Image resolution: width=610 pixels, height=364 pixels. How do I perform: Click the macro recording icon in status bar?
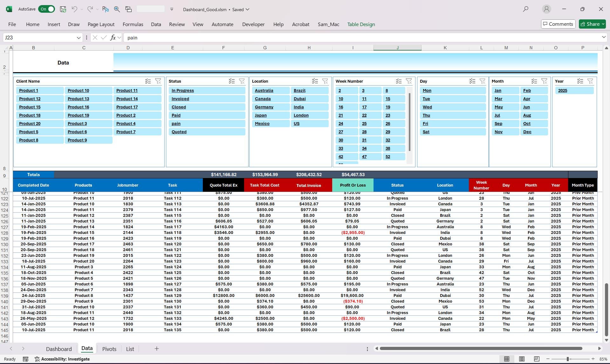[x=26, y=359]
